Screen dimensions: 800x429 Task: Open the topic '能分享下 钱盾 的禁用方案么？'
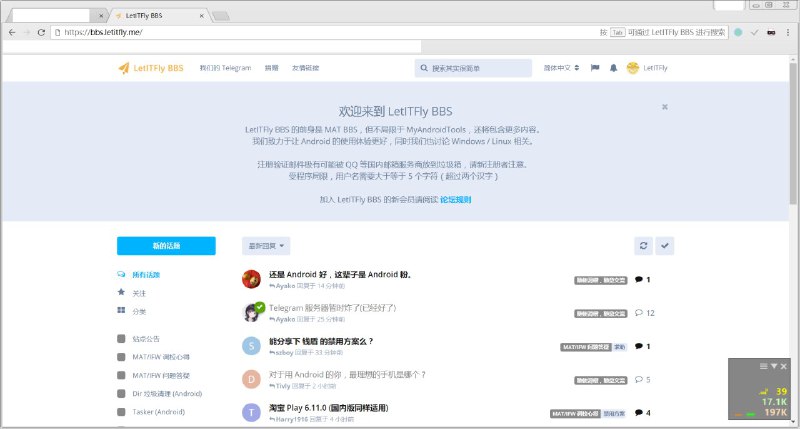[x=321, y=341]
